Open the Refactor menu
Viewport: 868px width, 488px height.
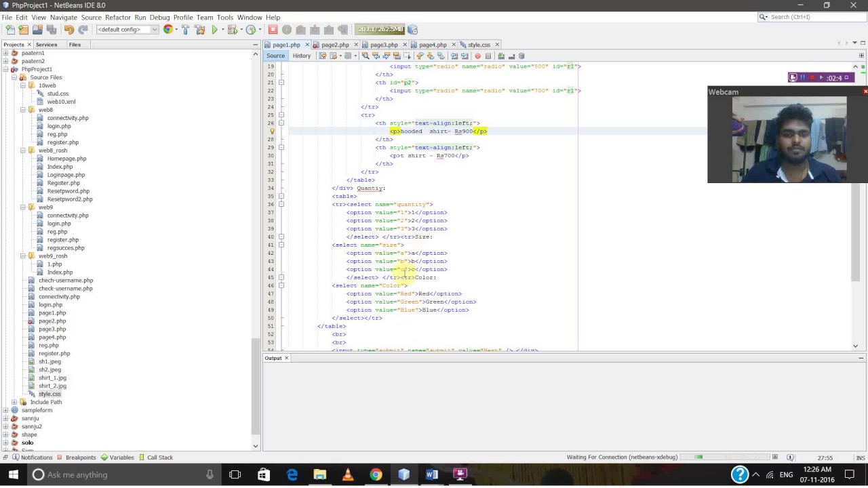tap(118, 17)
